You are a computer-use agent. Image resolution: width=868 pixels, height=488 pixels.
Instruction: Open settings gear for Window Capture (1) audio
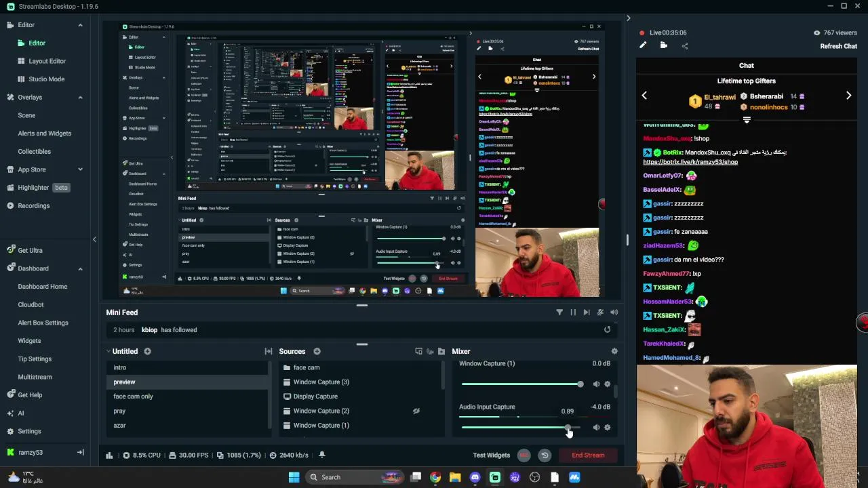(607, 384)
